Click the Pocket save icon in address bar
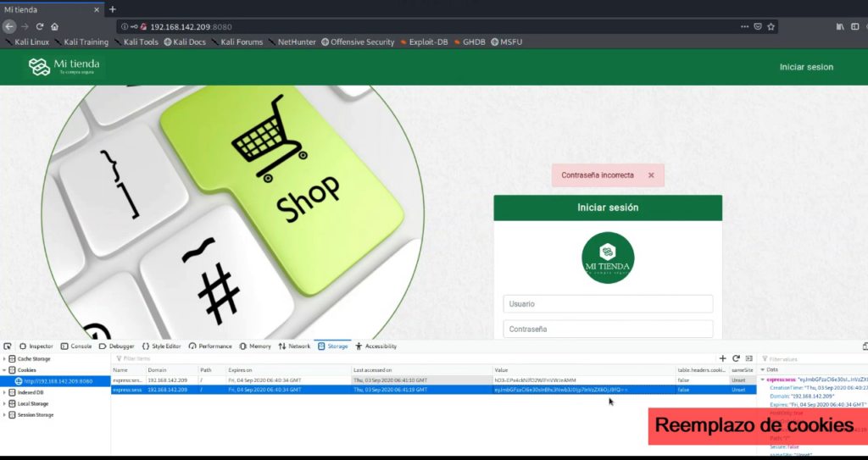This screenshot has height=460, width=868. pos(758,26)
